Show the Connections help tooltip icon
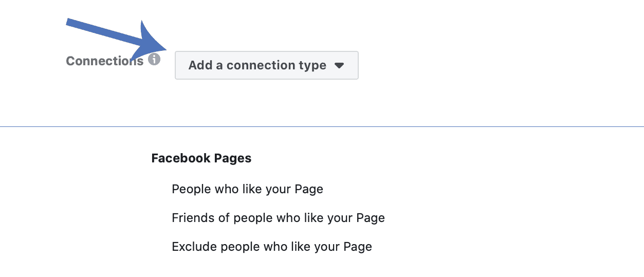Image resolution: width=644 pixels, height=277 pixels. pyautogui.click(x=154, y=60)
